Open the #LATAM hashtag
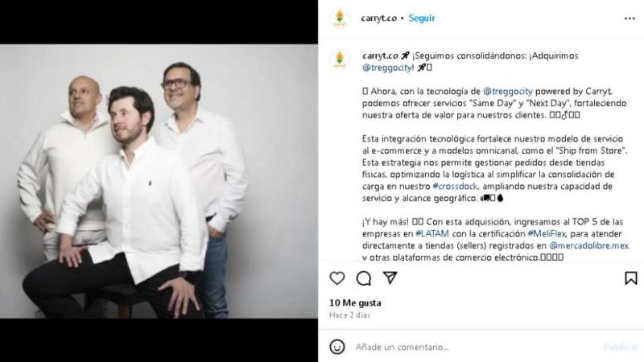 [x=432, y=233]
